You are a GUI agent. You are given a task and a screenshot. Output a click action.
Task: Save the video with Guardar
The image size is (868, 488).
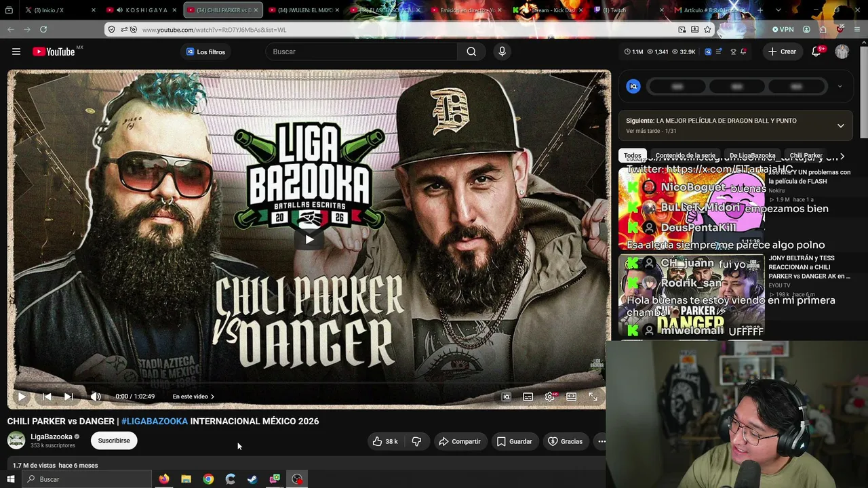(514, 441)
